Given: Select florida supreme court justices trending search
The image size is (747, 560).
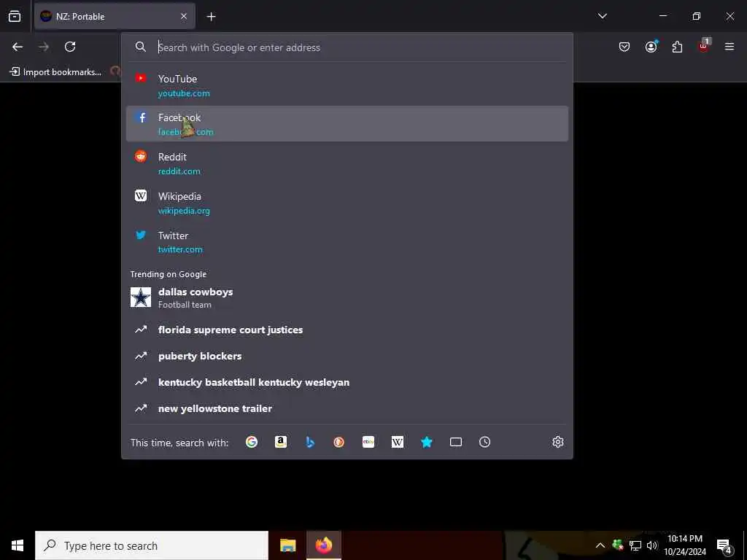Looking at the screenshot, I should (x=347, y=330).
